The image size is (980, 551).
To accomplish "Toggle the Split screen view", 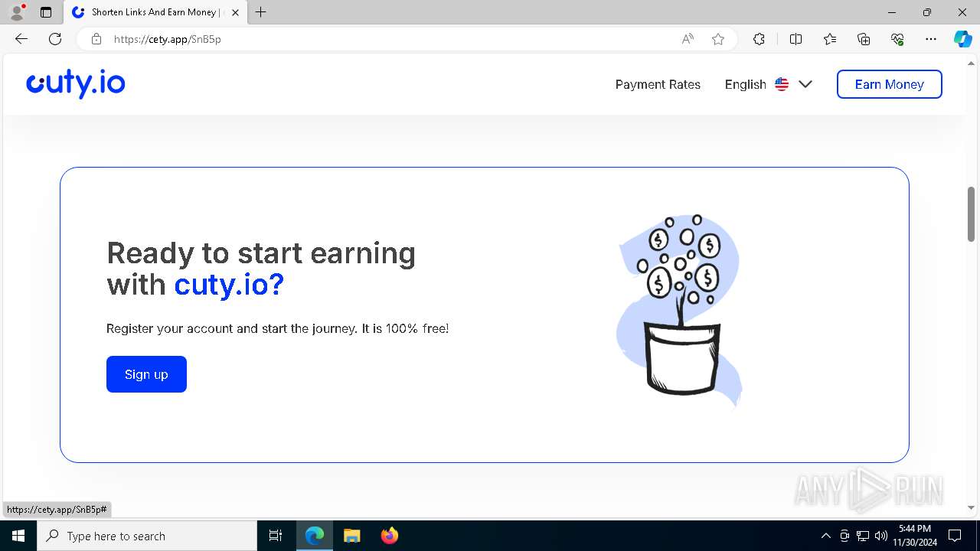I will tap(795, 39).
